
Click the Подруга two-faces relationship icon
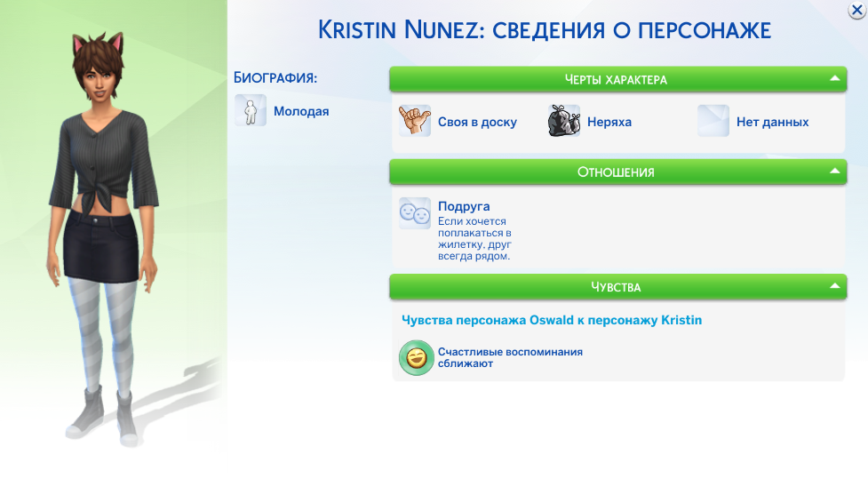pos(415,213)
